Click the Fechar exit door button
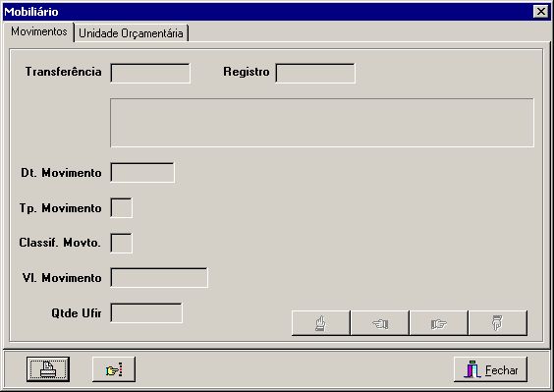The height and width of the screenshot is (392, 554). [490, 369]
